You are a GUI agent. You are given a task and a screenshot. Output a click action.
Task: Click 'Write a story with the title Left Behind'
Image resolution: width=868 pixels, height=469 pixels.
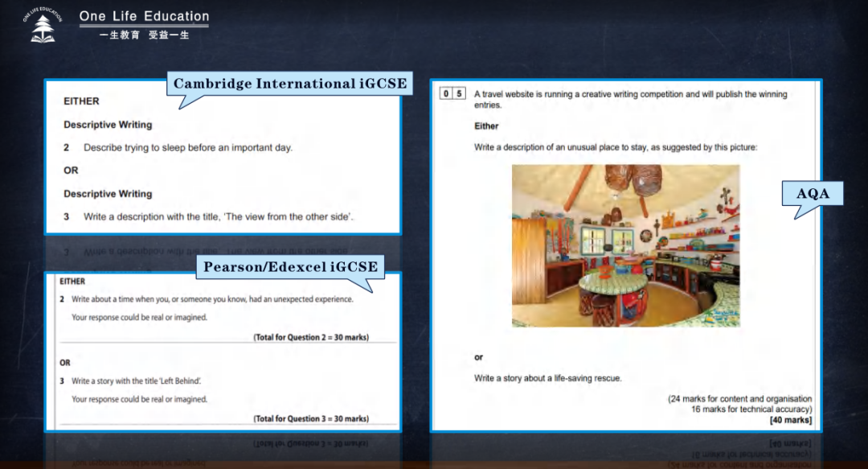pyautogui.click(x=136, y=381)
